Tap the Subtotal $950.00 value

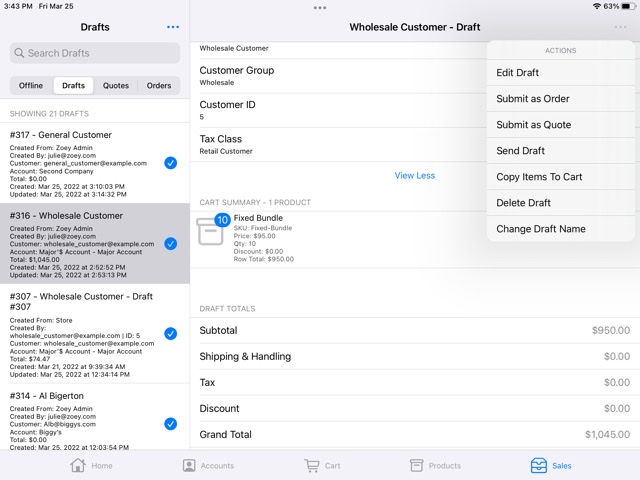(x=611, y=331)
